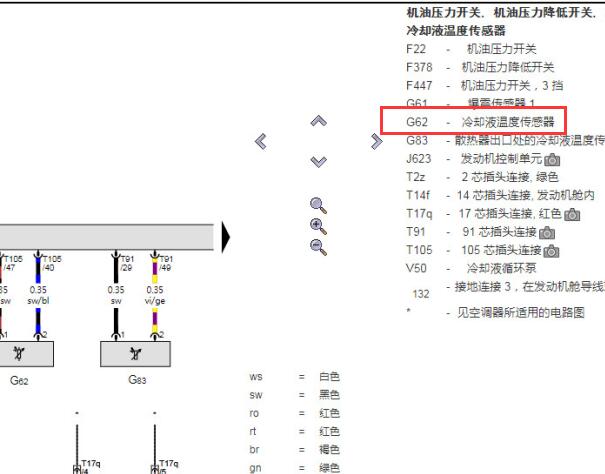Viewport: 605px width, 474px height.
Task: Select the G83 sensor component box
Action: 135,354
